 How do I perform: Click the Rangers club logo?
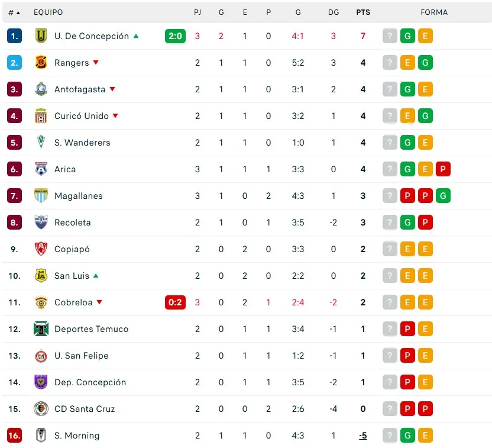click(41, 63)
